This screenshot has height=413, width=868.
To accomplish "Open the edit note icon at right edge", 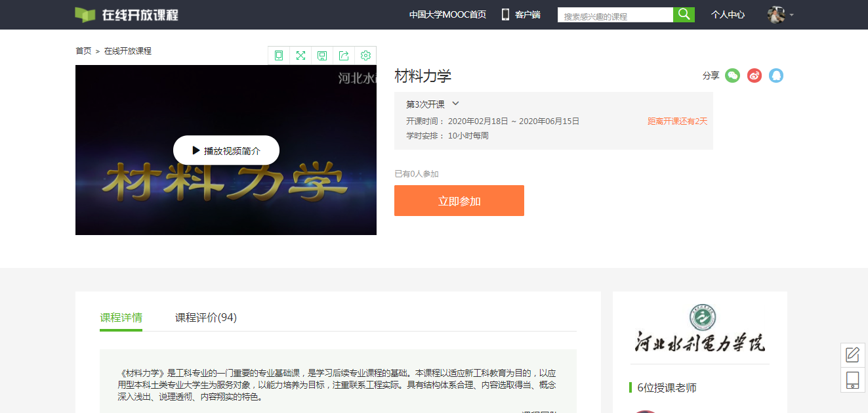I will [852, 355].
